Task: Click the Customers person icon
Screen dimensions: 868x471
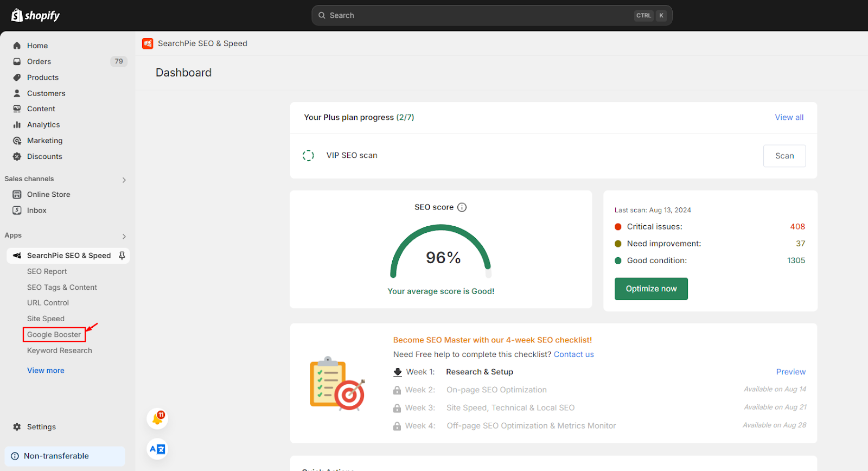Action: pos(17,93)
